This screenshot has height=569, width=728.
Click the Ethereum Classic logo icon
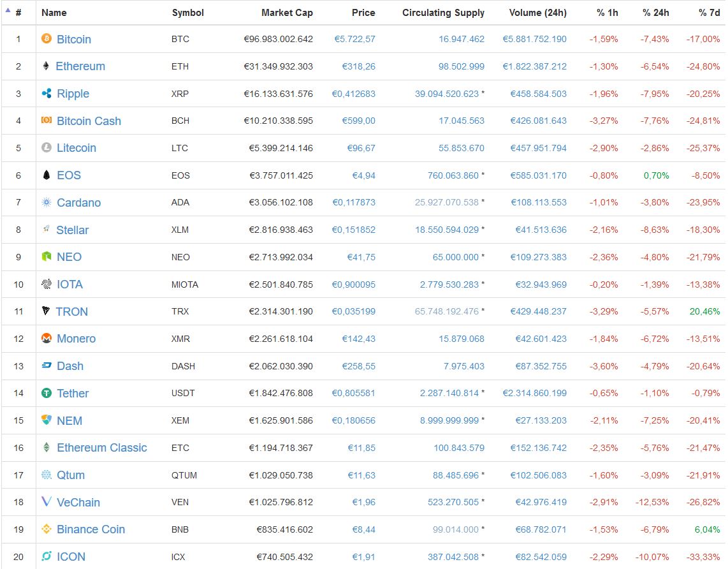47,447
